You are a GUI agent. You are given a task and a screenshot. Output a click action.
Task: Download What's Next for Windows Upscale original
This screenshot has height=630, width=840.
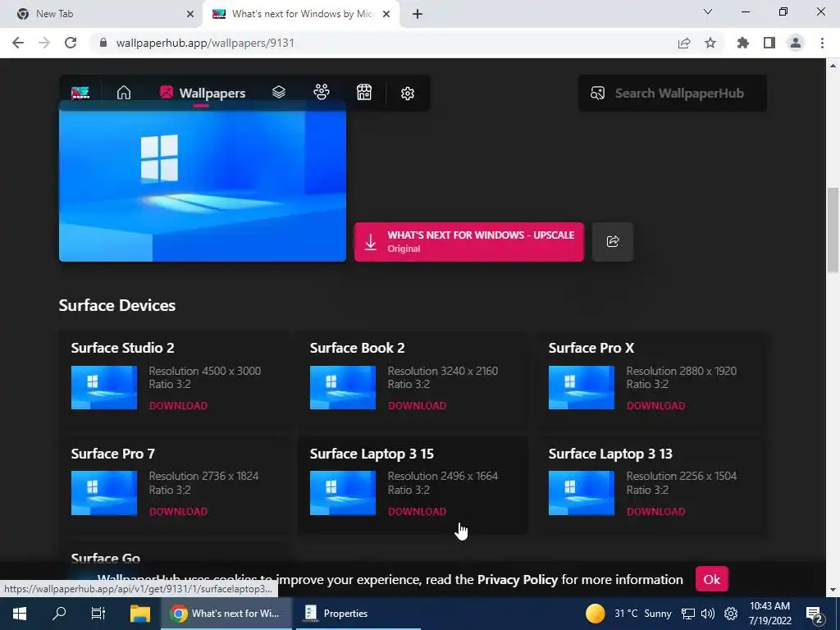point(468,242)
